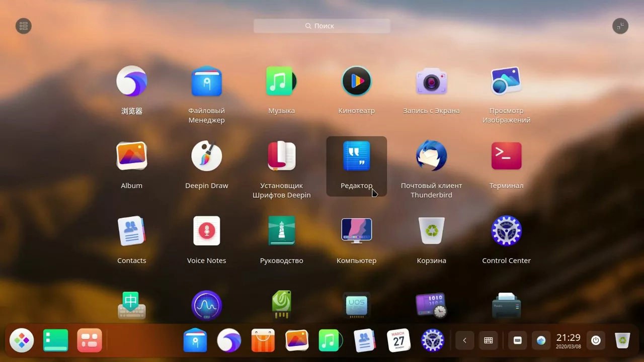Screen dimensions: 644x362
Task: Open the calendar from the dock
Action: tap(398, 340)
